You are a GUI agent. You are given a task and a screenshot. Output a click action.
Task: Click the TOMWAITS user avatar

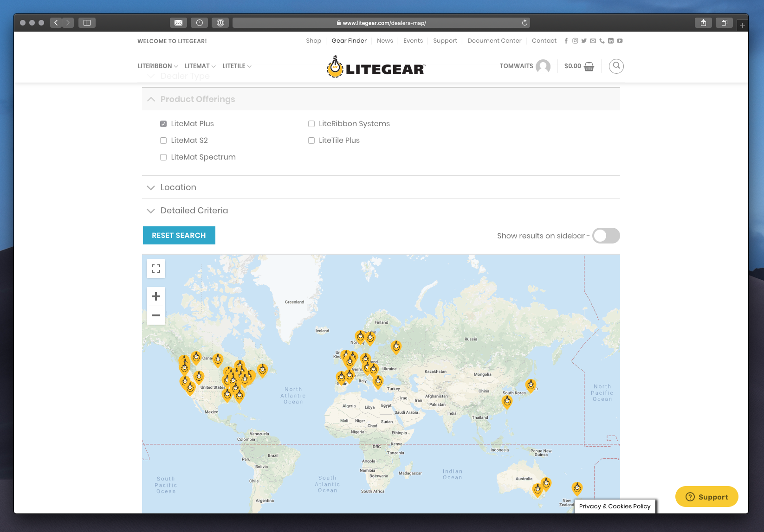[543, 66]
